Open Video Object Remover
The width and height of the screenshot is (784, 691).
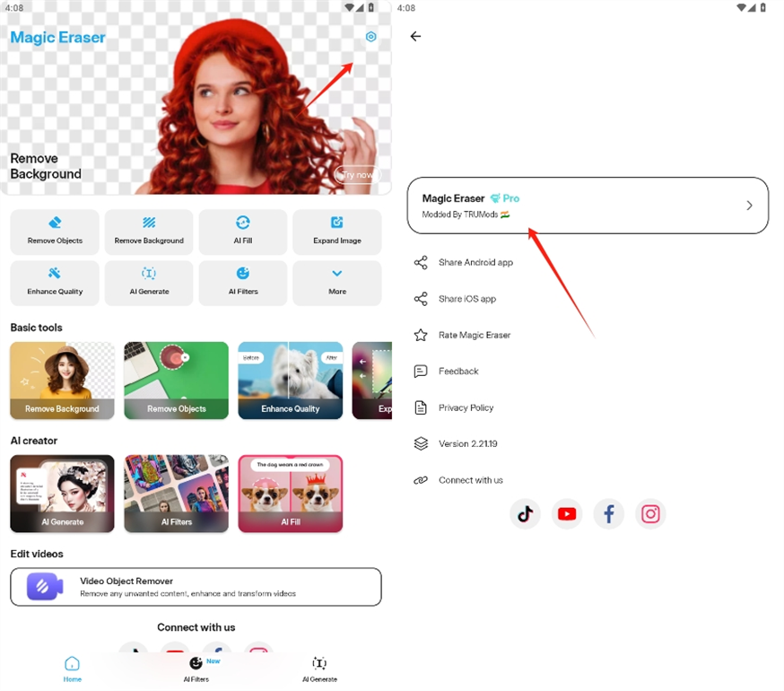point(196,586)
